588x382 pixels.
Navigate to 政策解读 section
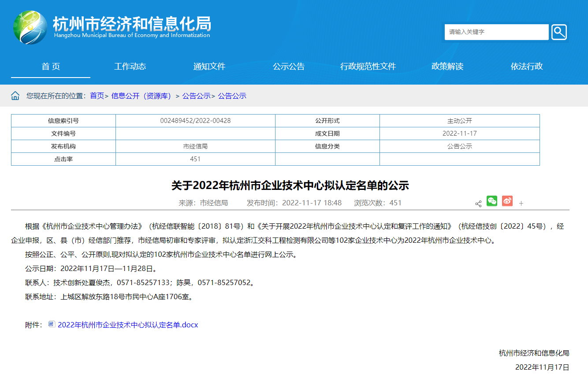(447, 67)
